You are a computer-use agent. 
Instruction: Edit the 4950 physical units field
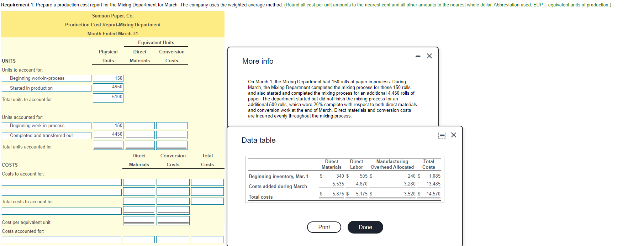pyautogui.click(x=108, y=87)
